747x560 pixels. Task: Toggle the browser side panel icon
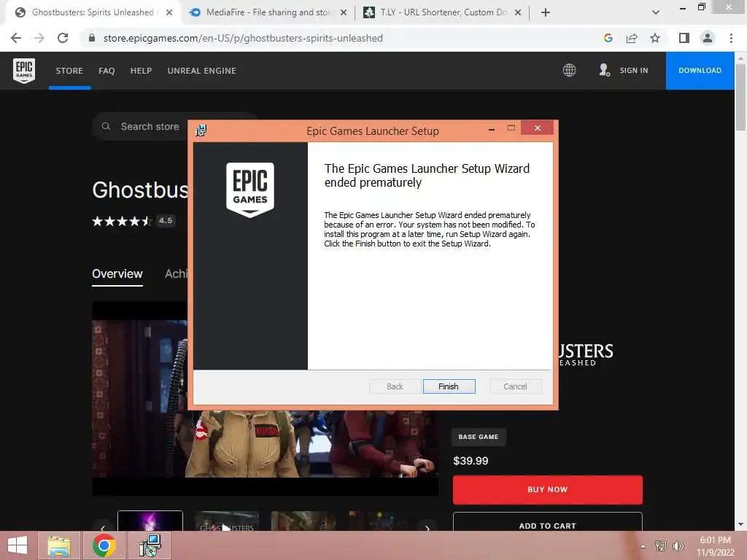pos(684,38)
